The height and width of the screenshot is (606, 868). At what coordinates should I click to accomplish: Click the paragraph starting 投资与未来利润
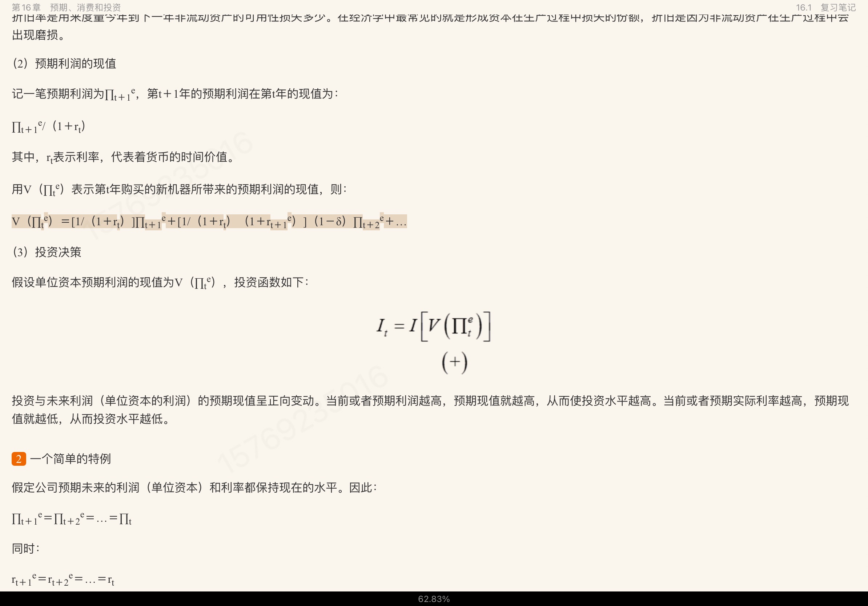pos(430,400)
